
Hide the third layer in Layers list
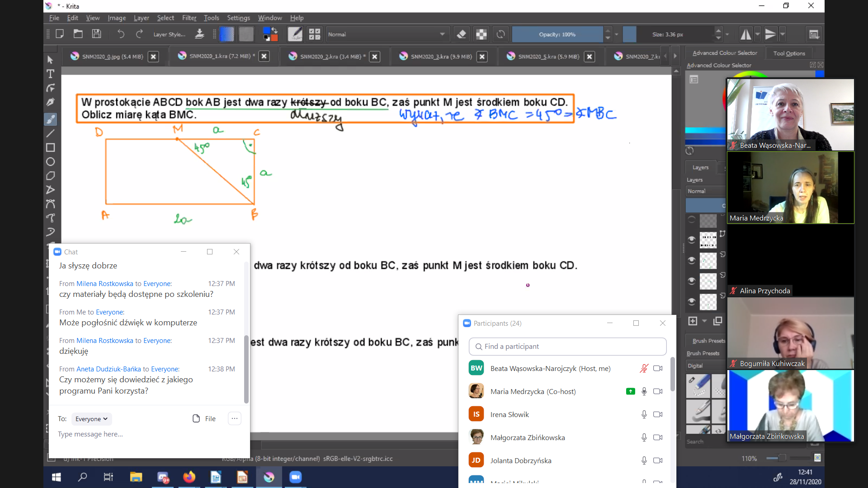click(x=692, y=260)
